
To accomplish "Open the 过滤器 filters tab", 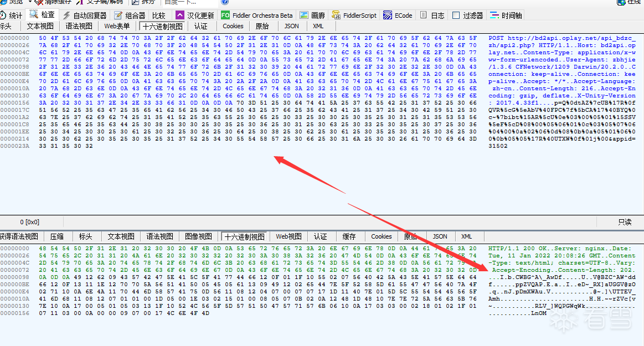I will click(x=468, y=16).
